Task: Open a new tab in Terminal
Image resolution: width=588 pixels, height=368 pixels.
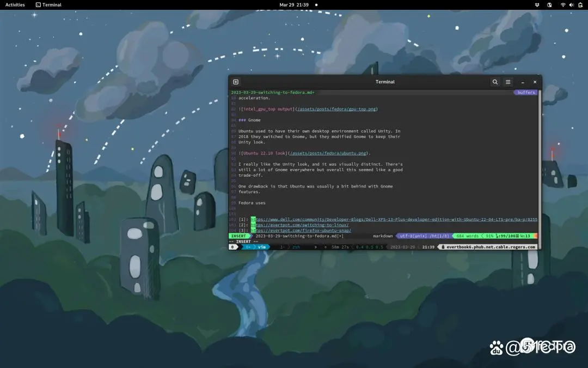Action: pos(236,82)
